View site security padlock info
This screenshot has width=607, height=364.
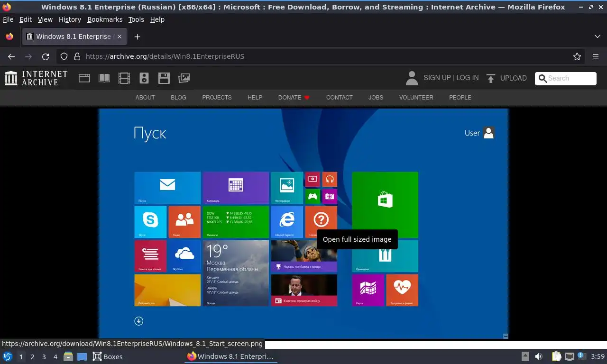[x=77, y=56]
